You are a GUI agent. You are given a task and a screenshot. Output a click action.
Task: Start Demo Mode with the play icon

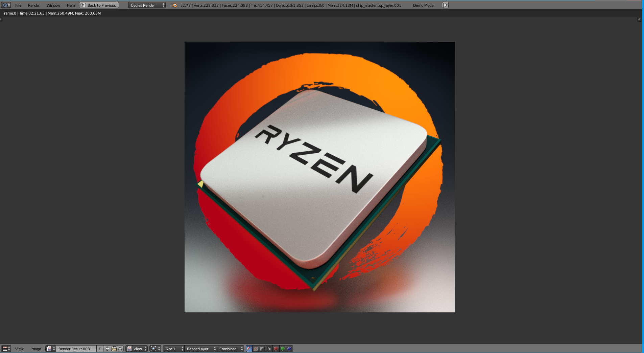[445, 5]
